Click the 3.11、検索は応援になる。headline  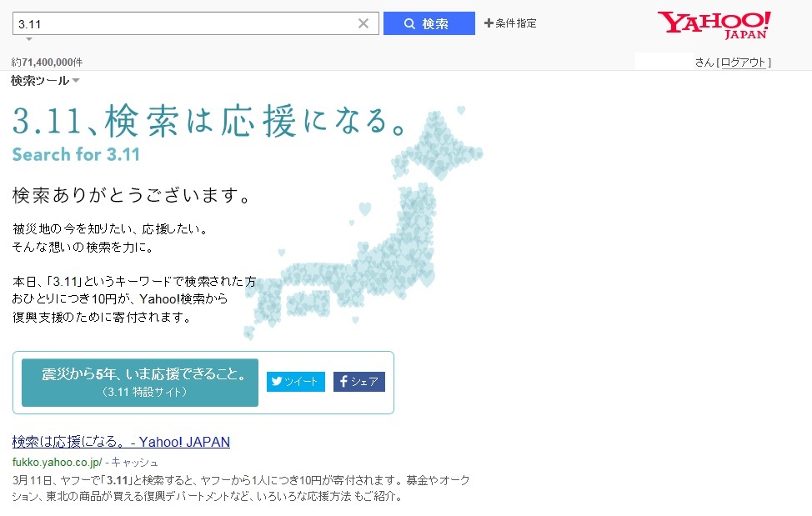click(x=209, y=121)
